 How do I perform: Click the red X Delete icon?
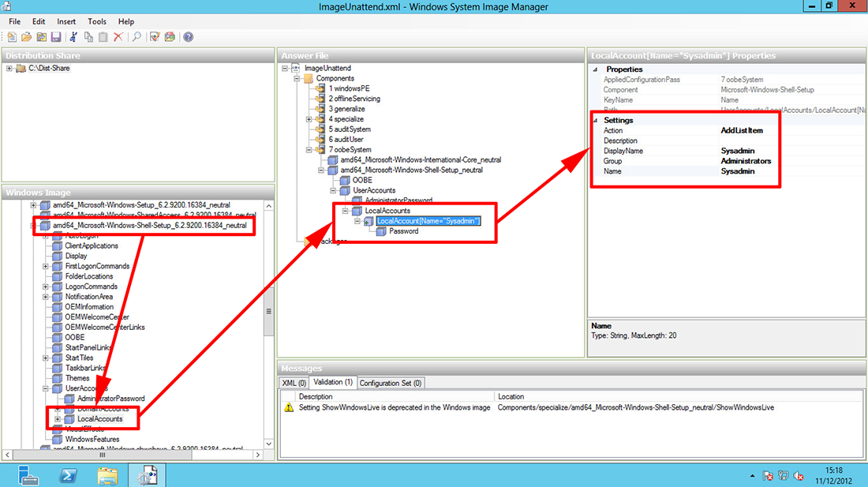(x=118, y=37)
